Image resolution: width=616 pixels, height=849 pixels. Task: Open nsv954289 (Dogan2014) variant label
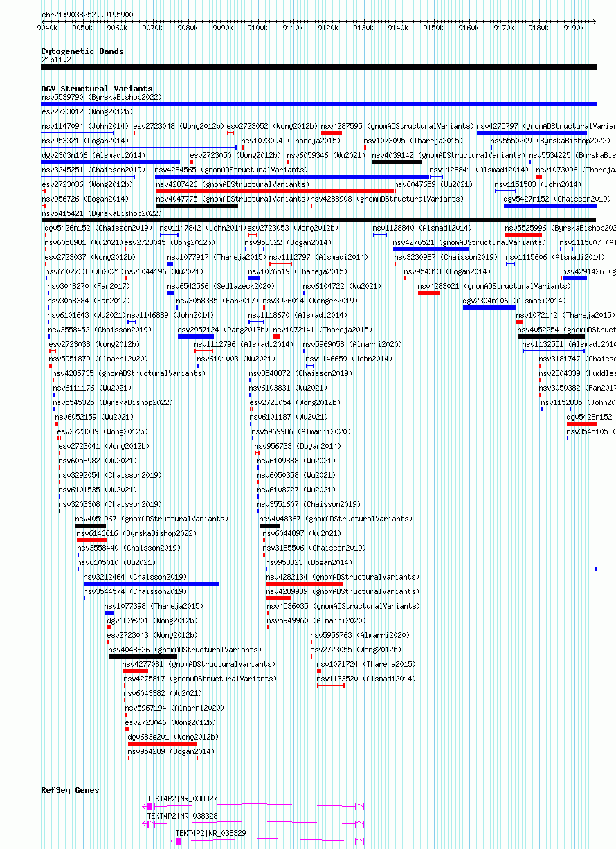tap(171, 751)
